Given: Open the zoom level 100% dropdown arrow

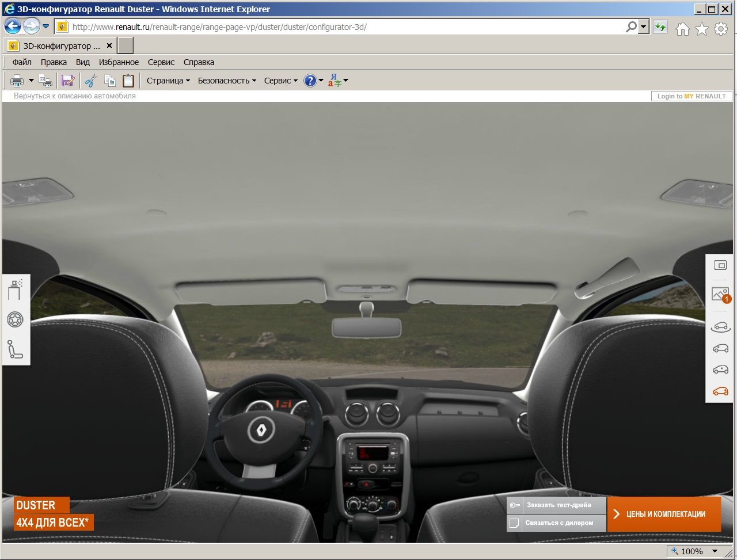Looking at the screenshot, I should point(715,551).
